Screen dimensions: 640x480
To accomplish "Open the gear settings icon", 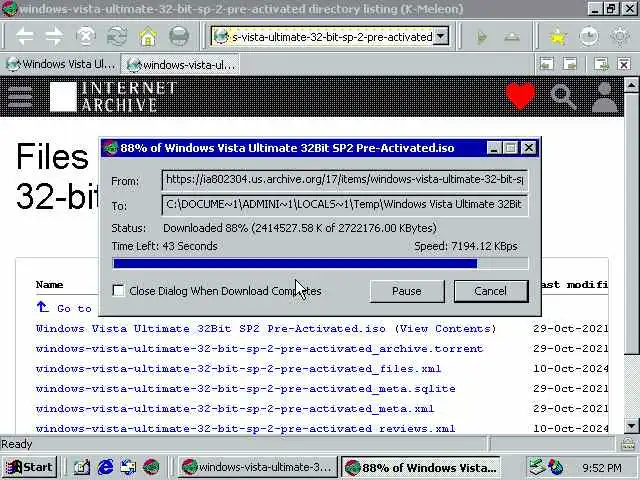I will tap(620, 38).
